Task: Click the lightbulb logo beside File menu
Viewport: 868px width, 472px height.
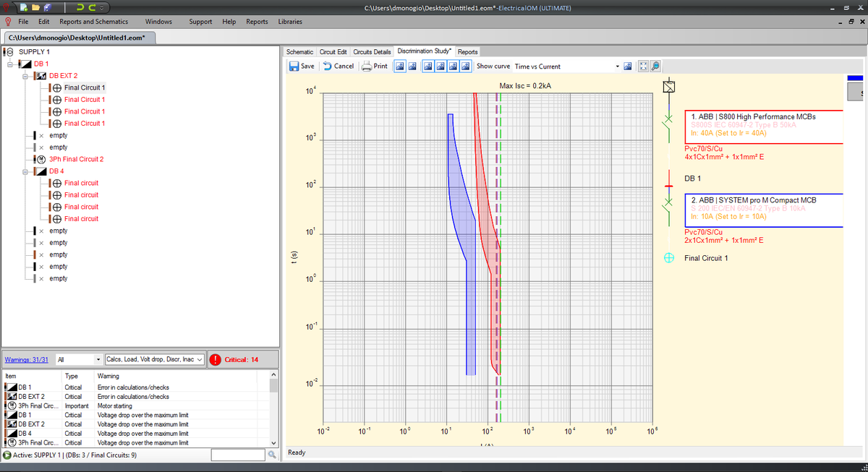Action: pos(7,22)
